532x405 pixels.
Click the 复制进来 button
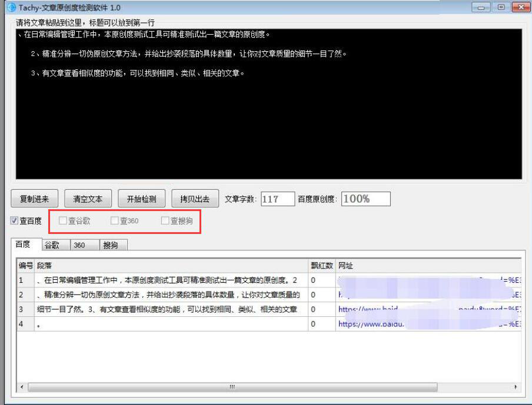(34, 199)
